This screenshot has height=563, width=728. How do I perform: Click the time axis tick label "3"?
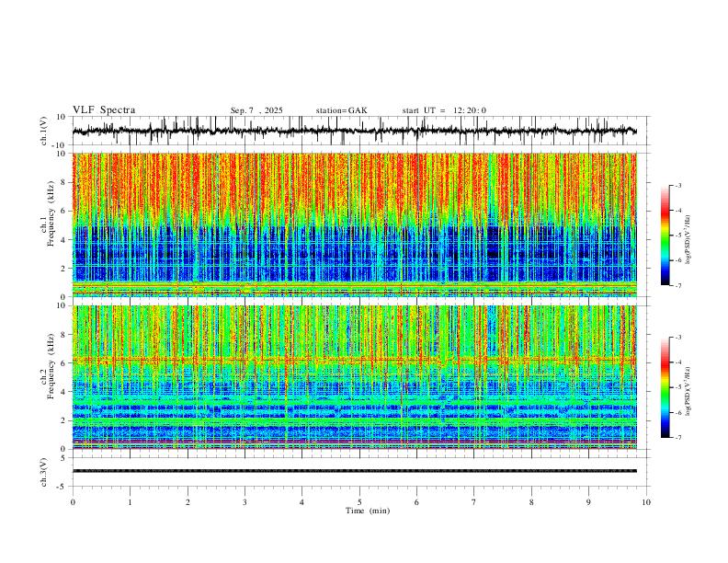pyautogui.click(x=245, y=502)
